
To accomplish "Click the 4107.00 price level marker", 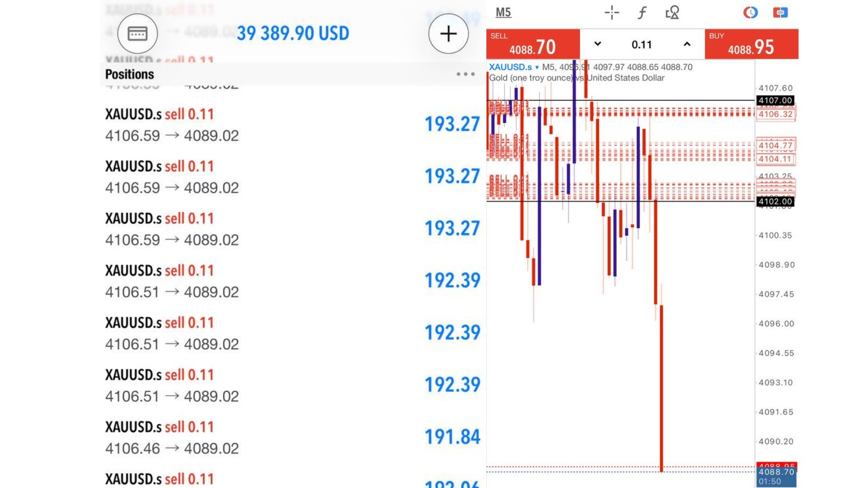I will (x=775, y=100).
